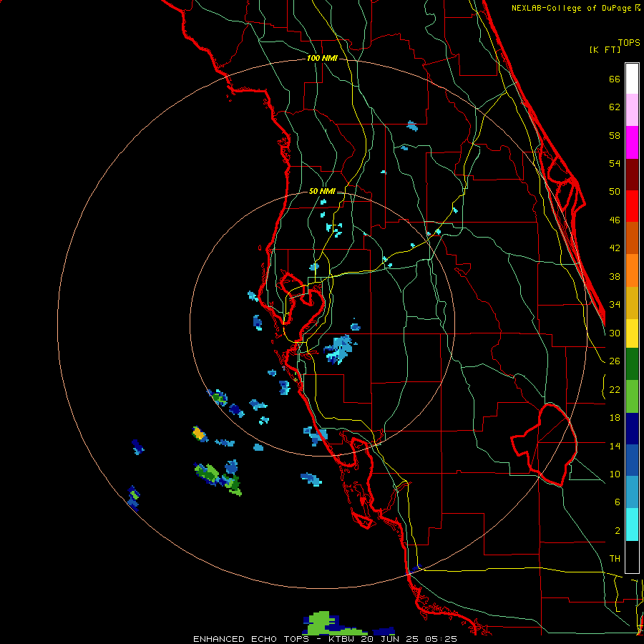Click the black TH threshold swatch
This screenshot has width=644, height=644.
632,557
